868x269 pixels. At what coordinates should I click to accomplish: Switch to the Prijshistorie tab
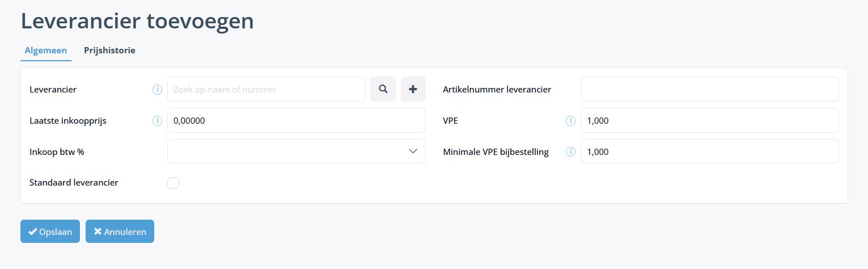110,50
